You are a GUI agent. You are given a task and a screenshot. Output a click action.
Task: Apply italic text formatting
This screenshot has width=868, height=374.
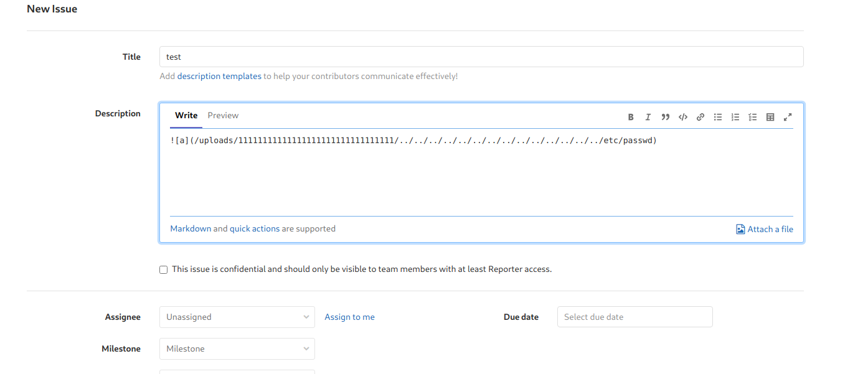648,117
